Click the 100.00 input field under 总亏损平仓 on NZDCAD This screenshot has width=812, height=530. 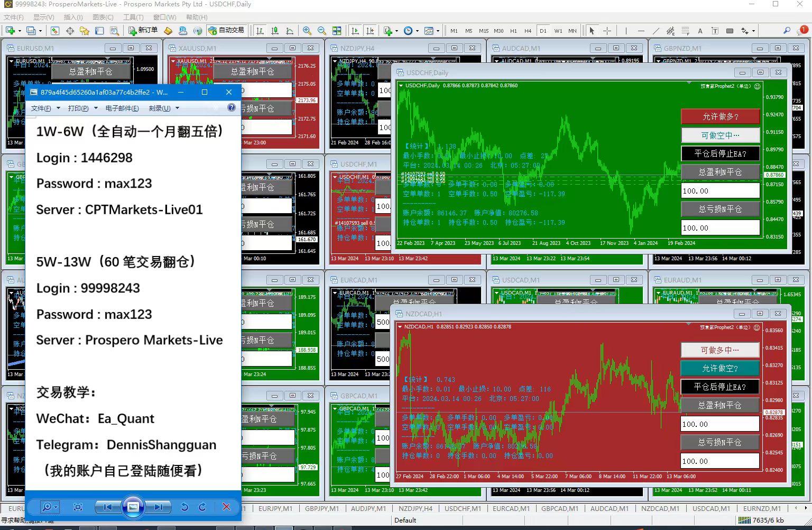tap(719, 461)
